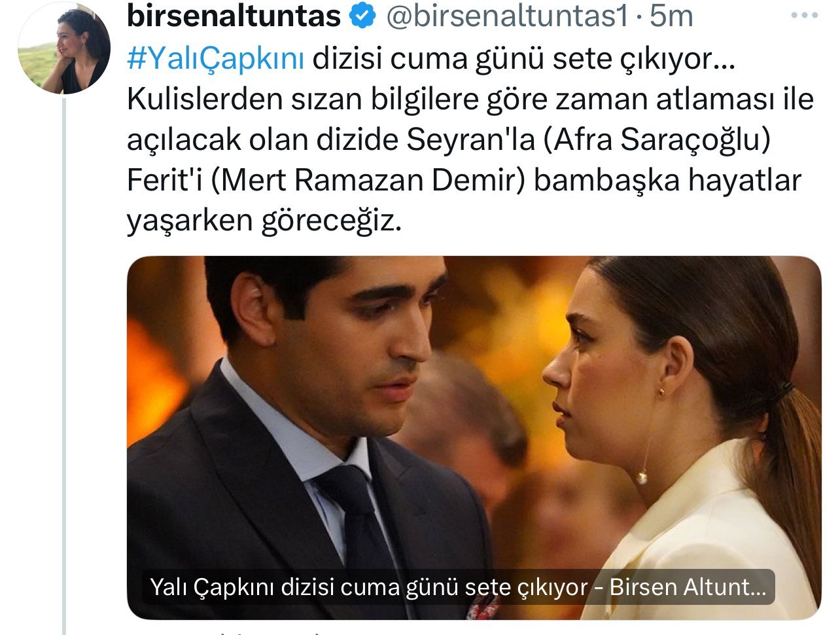
Task: Click the Mert Ramazan Demir name in tweet
Action: point(369,180)
